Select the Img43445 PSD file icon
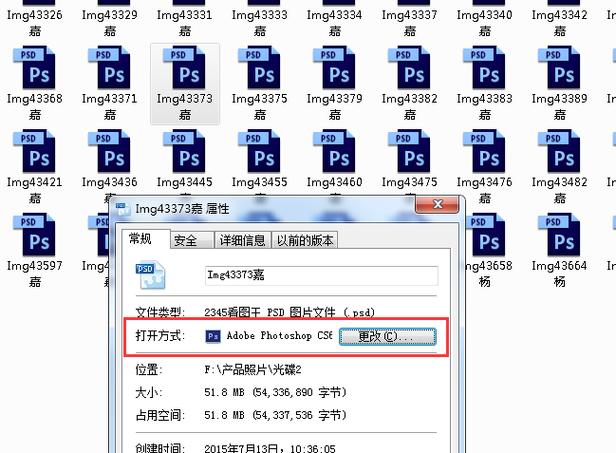 [x=185, y=151]
